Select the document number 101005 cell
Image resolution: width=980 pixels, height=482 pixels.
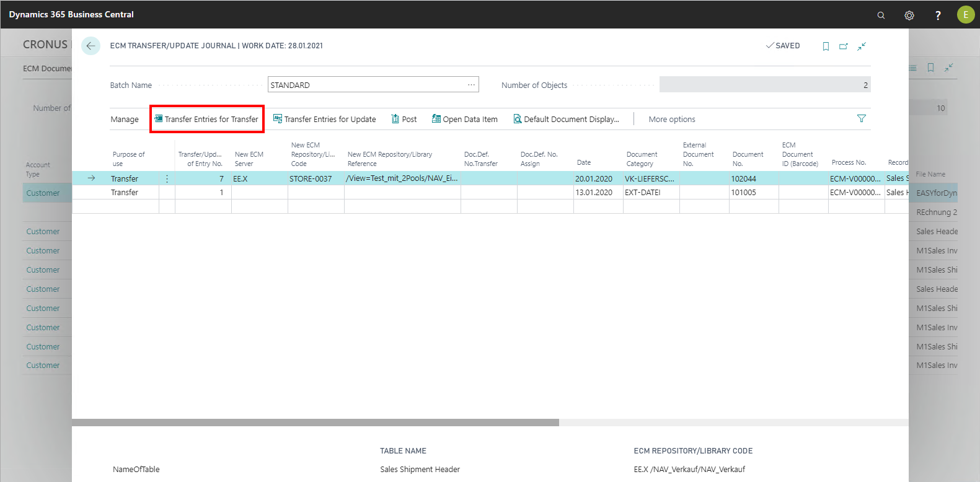(744, 193)
